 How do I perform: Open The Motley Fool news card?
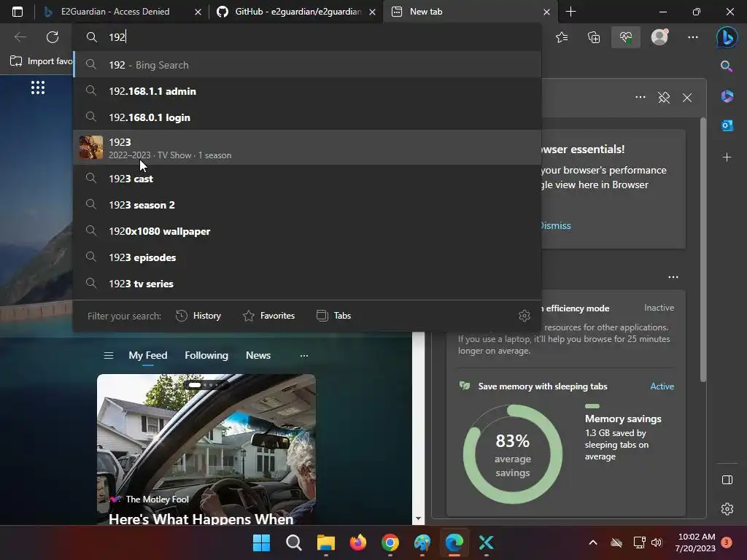pos(206,449)
